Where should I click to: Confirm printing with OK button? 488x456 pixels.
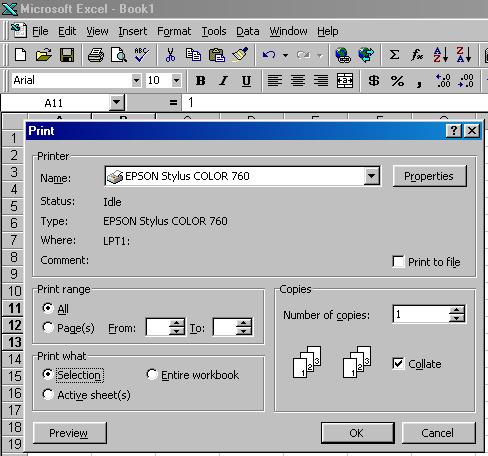358,433
